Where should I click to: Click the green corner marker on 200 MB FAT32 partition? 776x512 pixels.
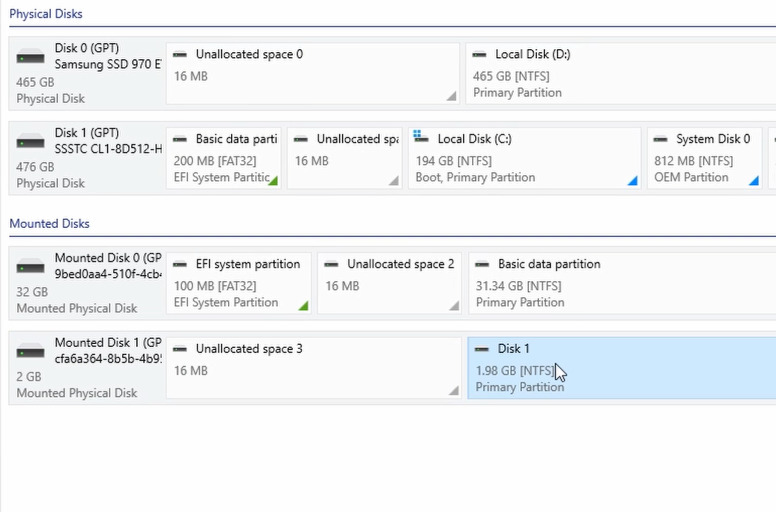pos(274,181)
